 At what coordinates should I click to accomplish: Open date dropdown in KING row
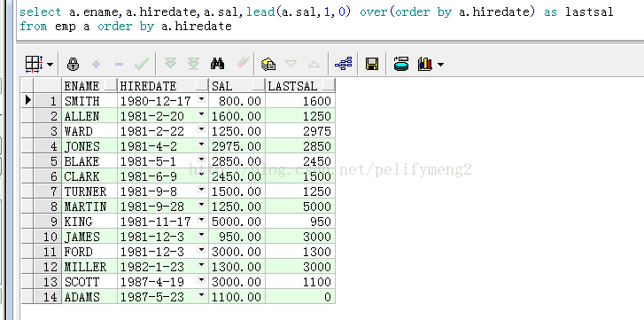point(201,220)
